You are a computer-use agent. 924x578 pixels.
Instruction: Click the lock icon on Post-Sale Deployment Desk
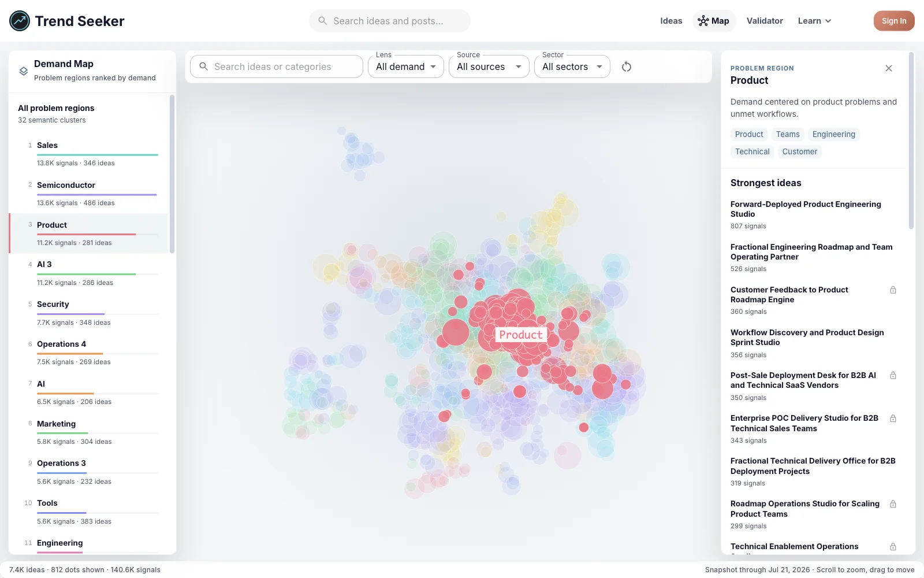(893, 376)
